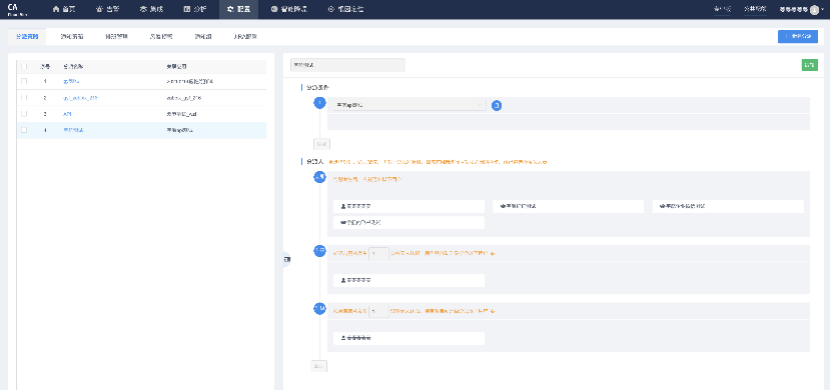Open the navigation item with the chart icon

tap(194, 10)
